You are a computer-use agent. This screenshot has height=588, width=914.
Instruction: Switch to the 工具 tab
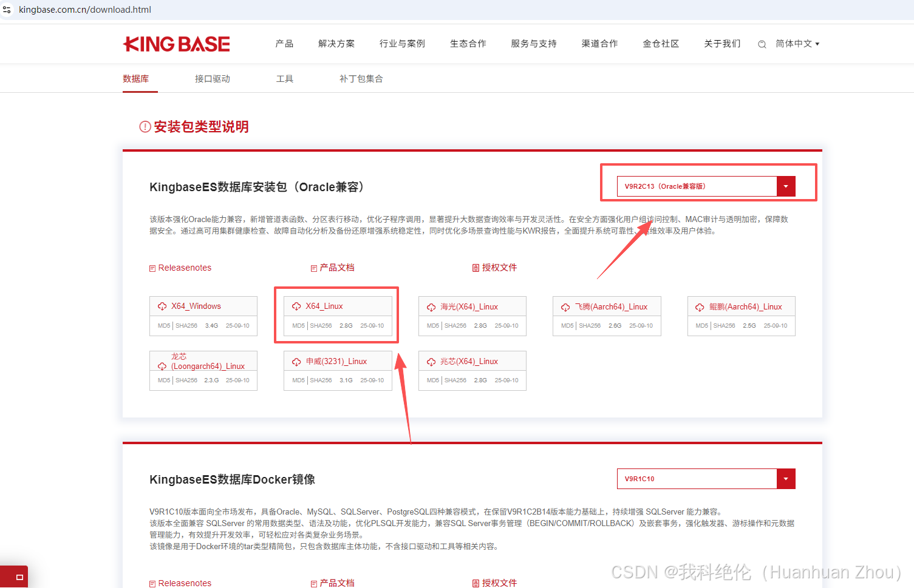[285, 79]
